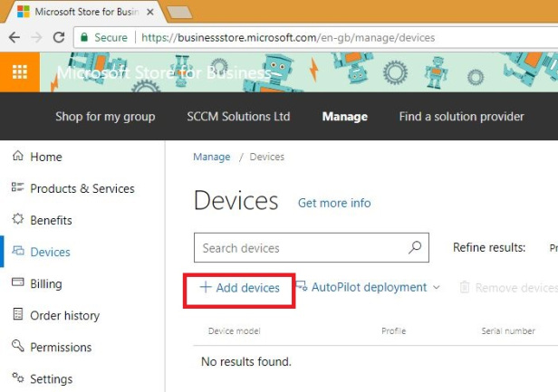
Task: Click the Home icon in sidebar
Action: pyautogui.click(x=17, y=157)
